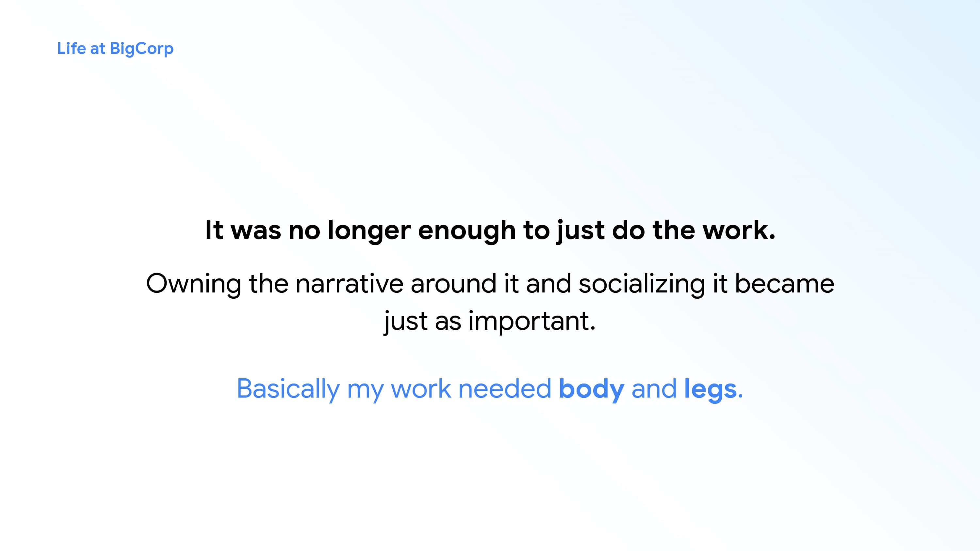Click the word "around" in the paragraph
980x551 pixels.
[453, 284]
